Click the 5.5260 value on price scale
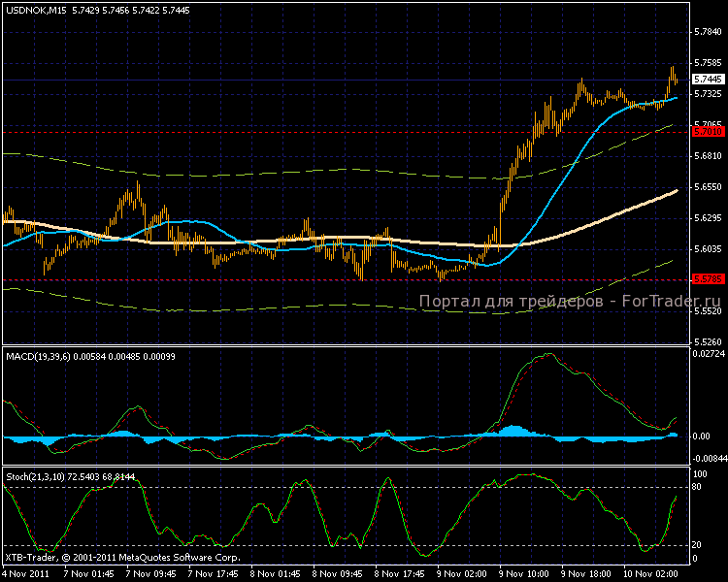Viewport: 728px width, 582px height. [707, 342]
